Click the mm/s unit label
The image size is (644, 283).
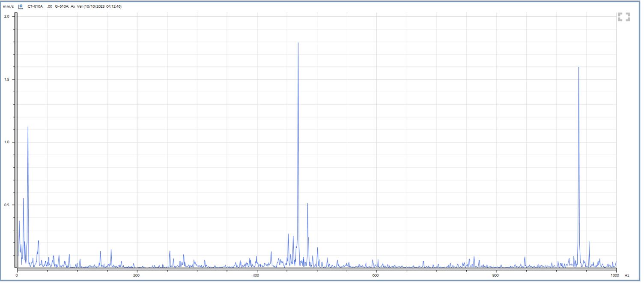tap(9, 6)
